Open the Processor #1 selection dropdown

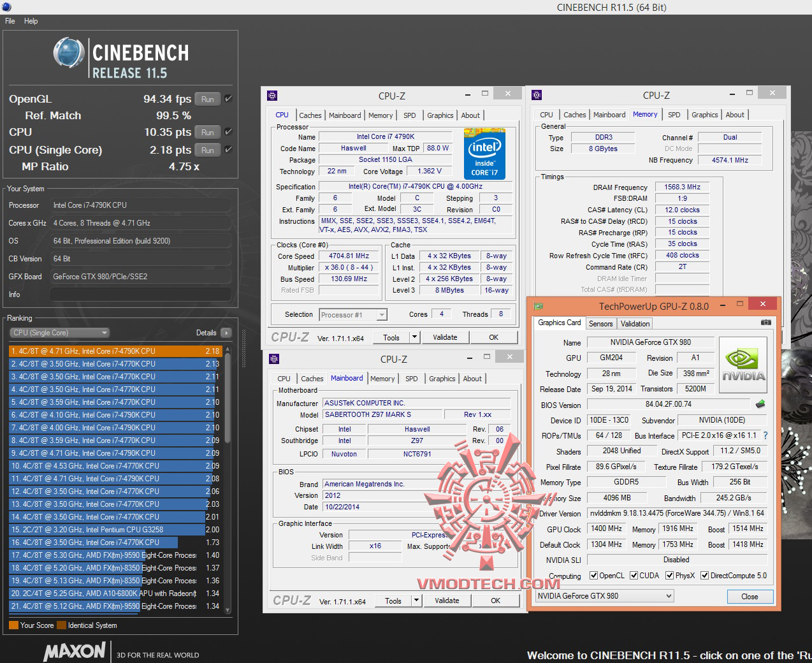(353, 314)
